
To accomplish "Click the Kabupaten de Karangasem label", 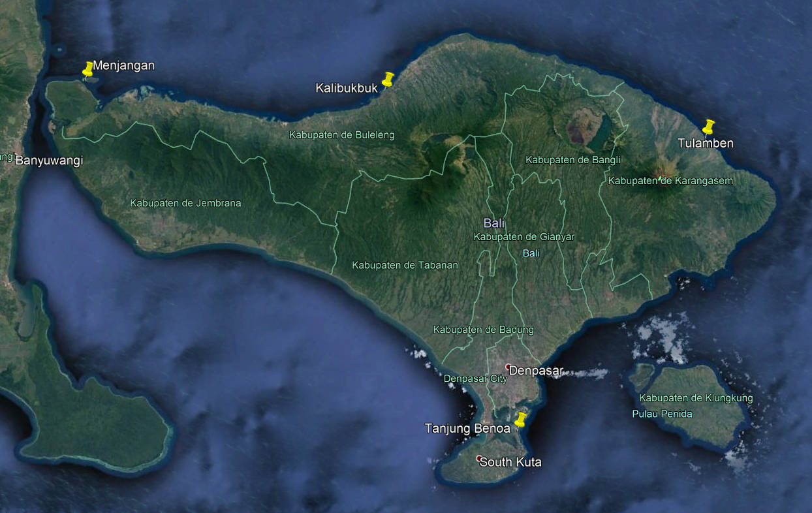I will [x=670, y=181].
